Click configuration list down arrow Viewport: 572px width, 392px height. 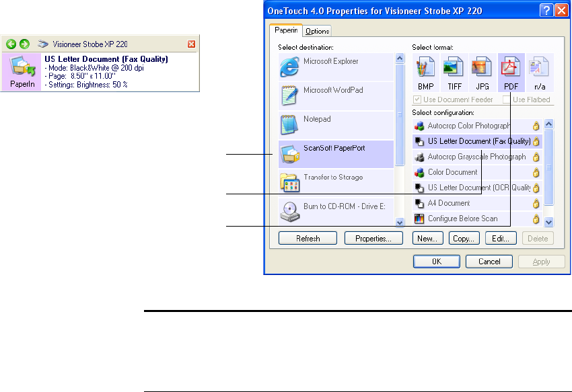548,222
